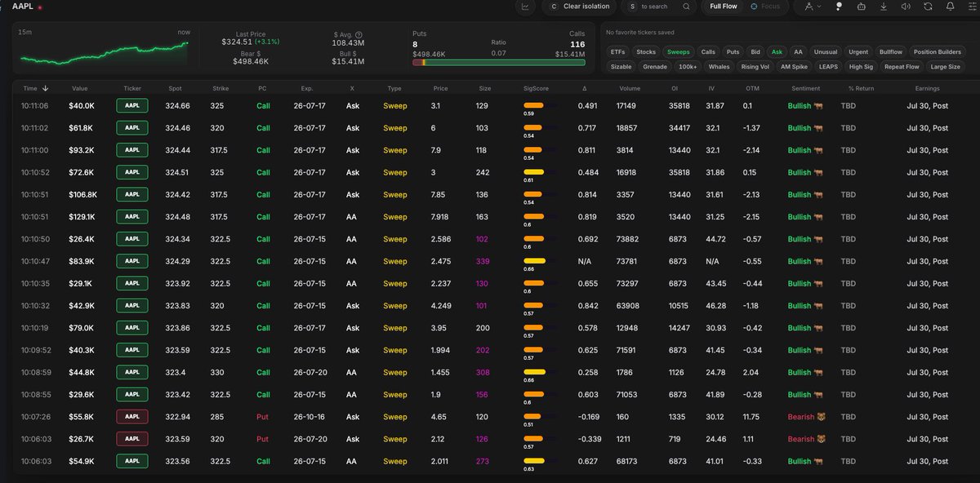Sort by the Value column header
The image size is (980, 483).
click(x=80, y=88)
